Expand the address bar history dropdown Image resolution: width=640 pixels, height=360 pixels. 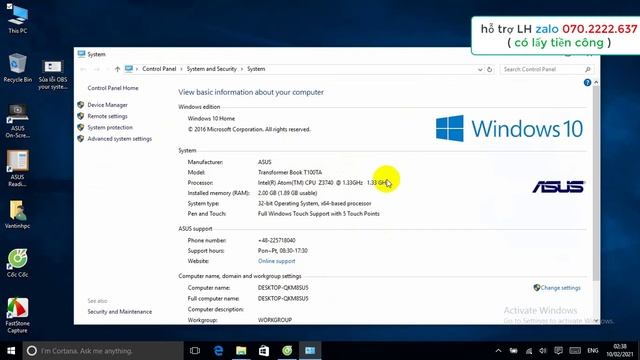(480, 69)
